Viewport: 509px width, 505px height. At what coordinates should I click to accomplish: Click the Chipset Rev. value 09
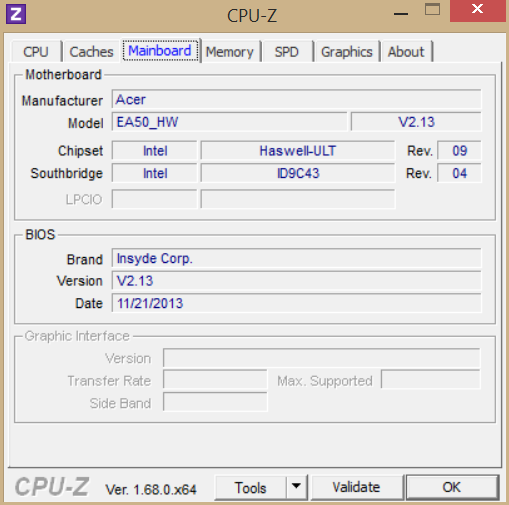tap(459, 151)
